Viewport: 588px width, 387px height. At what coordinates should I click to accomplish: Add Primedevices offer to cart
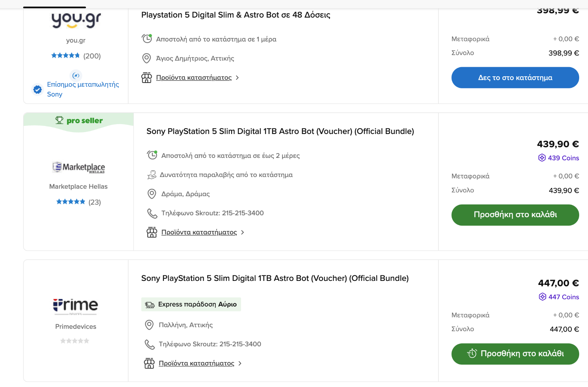click(515, 354)
